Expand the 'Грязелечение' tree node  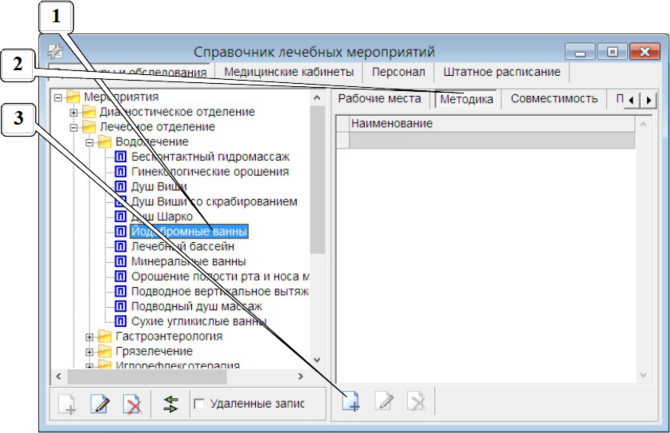[89, 352]
